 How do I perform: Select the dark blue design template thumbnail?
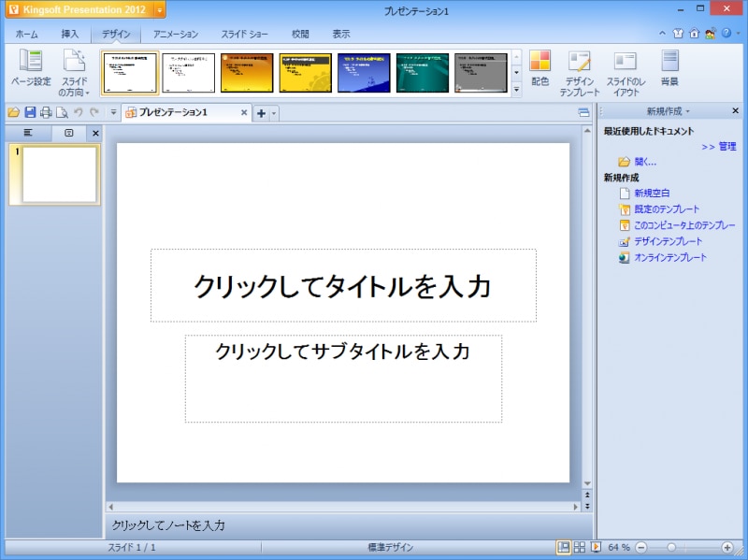click(364, 70)
